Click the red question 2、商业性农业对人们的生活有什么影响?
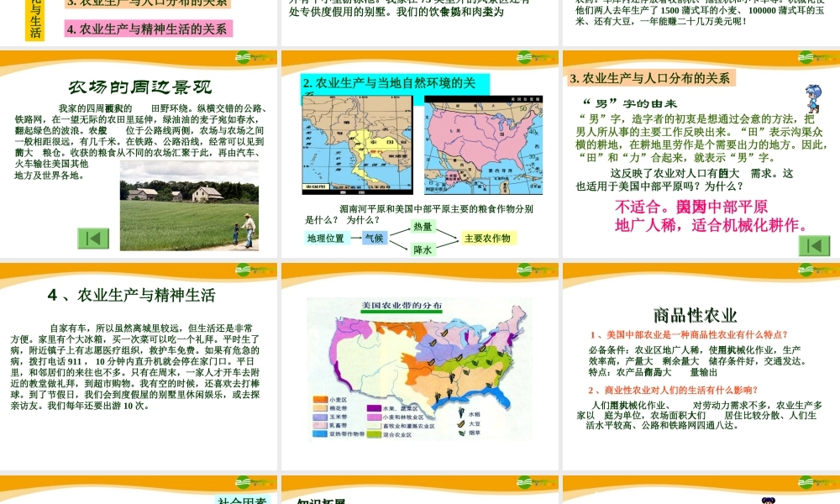The height and width of the screenshot is (504, 840). point(673,390)
